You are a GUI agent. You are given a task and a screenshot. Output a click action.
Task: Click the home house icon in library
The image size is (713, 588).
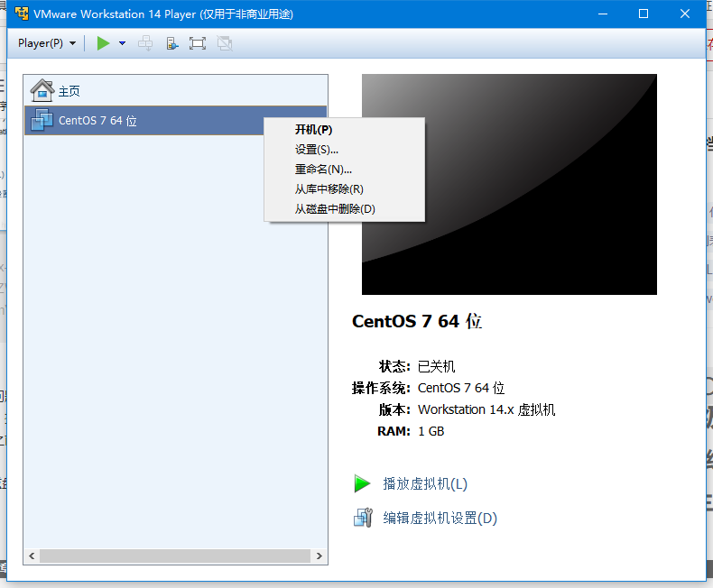coord(42,90)
